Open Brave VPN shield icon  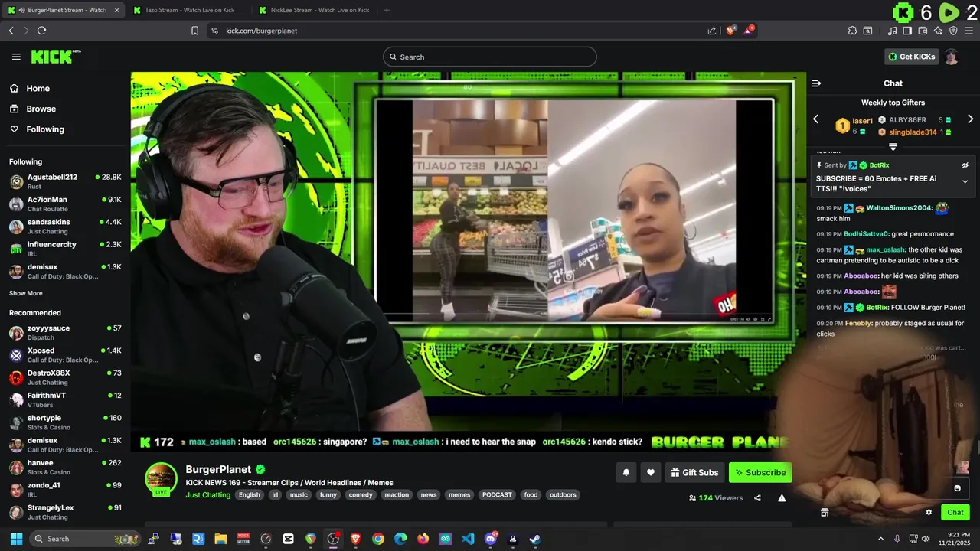click(x=953, y=31)
